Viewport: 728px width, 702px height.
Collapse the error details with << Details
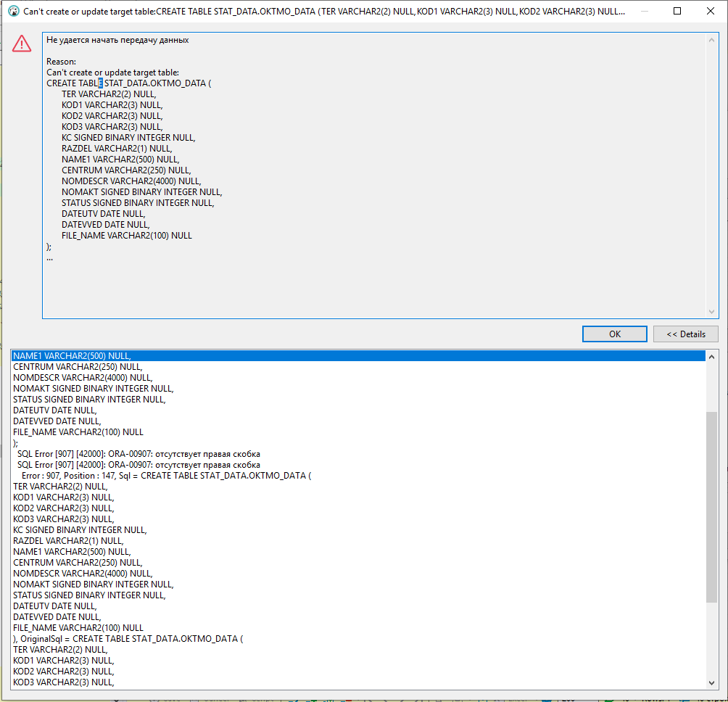[x=685, y=334]
